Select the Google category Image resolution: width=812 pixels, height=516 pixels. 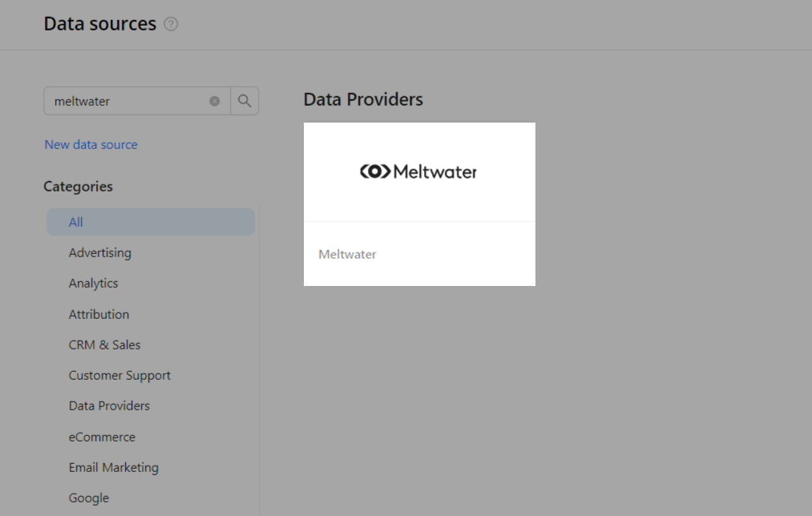88,498
